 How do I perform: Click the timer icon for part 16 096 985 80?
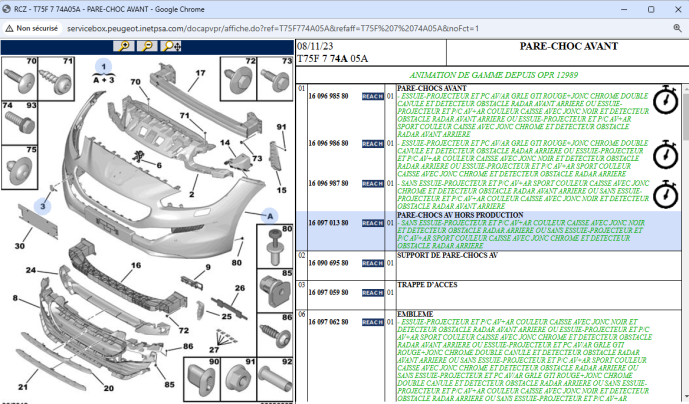tap(665, 100)
